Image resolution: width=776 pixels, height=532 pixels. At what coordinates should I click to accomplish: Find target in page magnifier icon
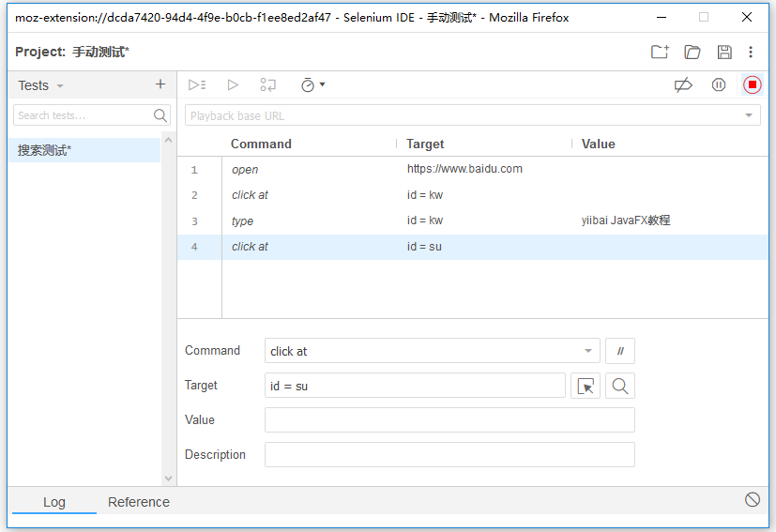pos(620,386)
